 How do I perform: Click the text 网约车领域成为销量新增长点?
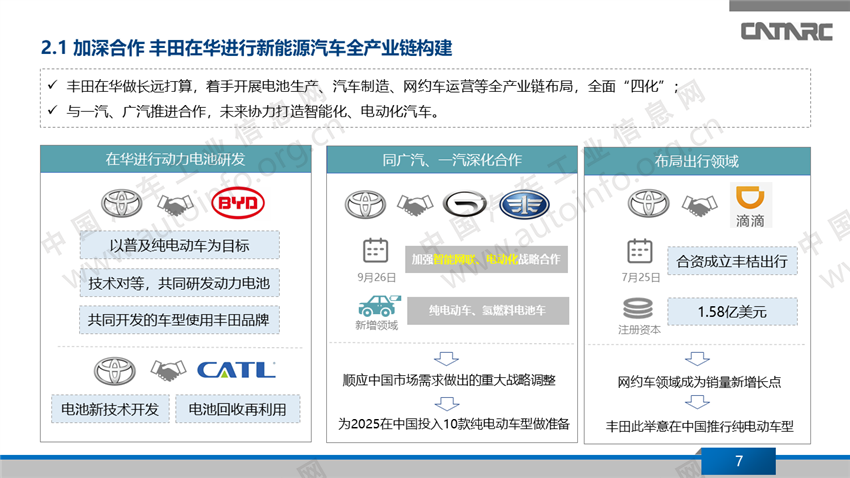[699, 382]
